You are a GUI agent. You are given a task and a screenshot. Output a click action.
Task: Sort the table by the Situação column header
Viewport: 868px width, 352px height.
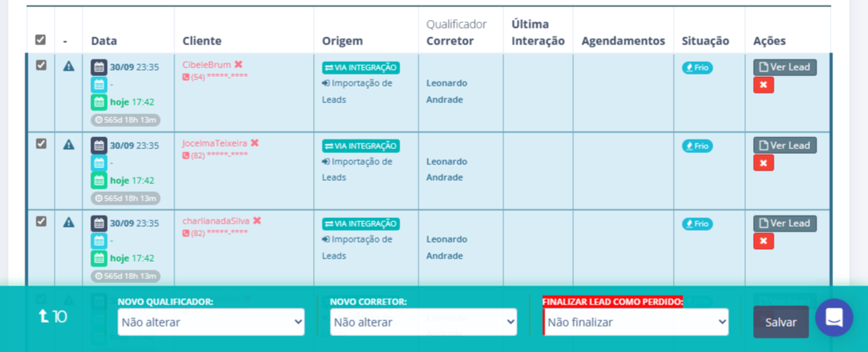705,40
